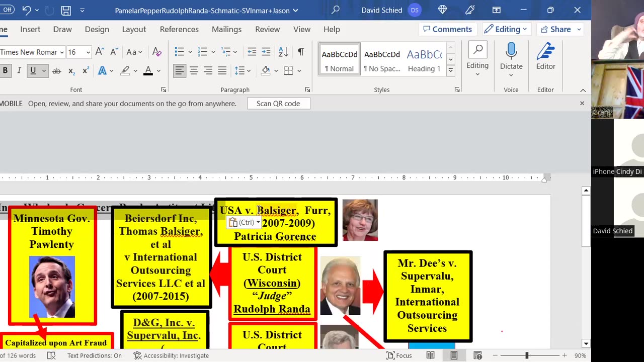Image resolution: width=644 pixels, height=362 pixels.
Task: Decrease font size with shrink-font icon
Action: [x=114, y=52]
